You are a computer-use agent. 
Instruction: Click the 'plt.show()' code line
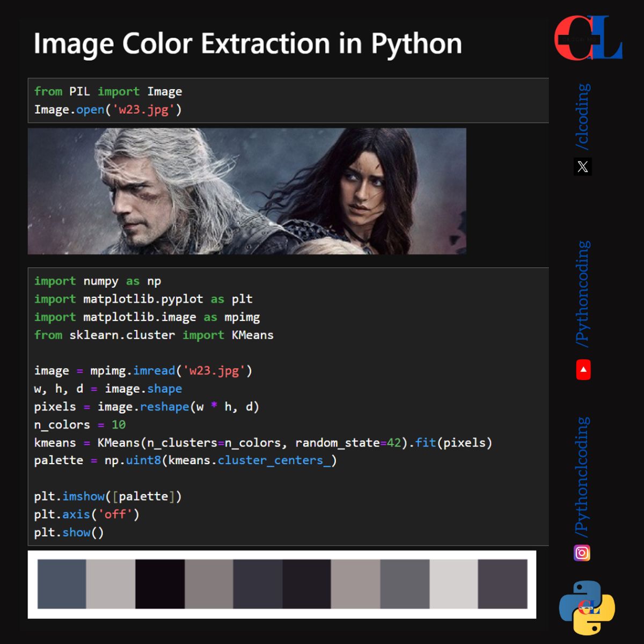click(70, 532)
